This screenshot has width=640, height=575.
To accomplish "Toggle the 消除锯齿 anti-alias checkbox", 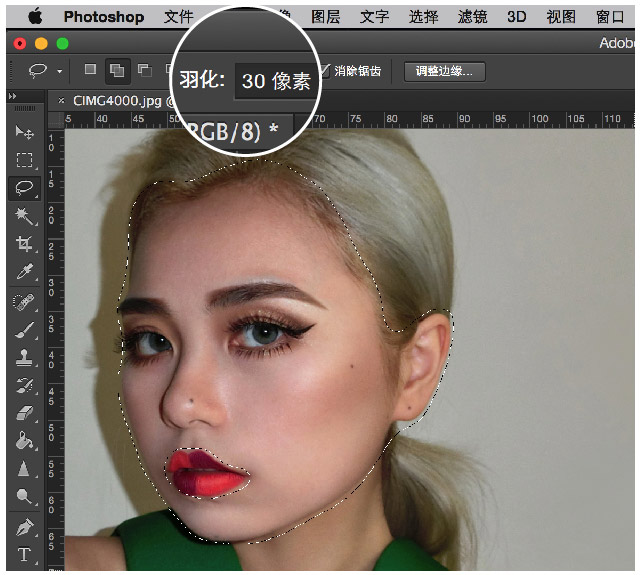I will coord(326,71).
